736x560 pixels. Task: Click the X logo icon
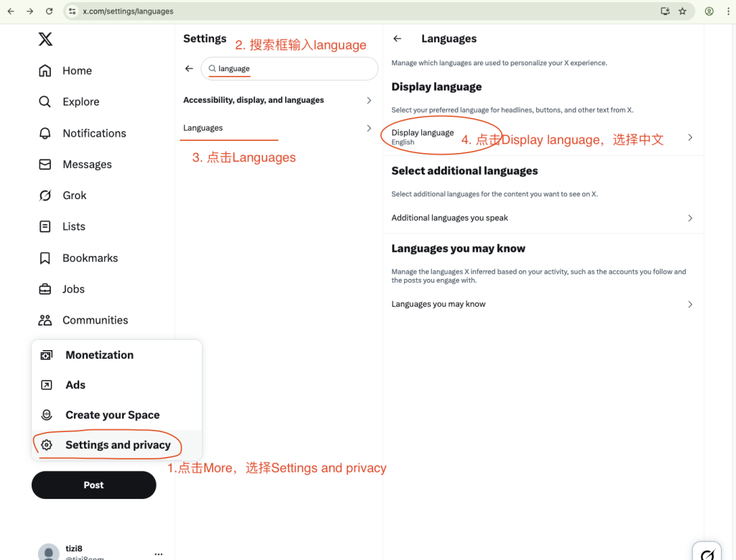[45, 39]
